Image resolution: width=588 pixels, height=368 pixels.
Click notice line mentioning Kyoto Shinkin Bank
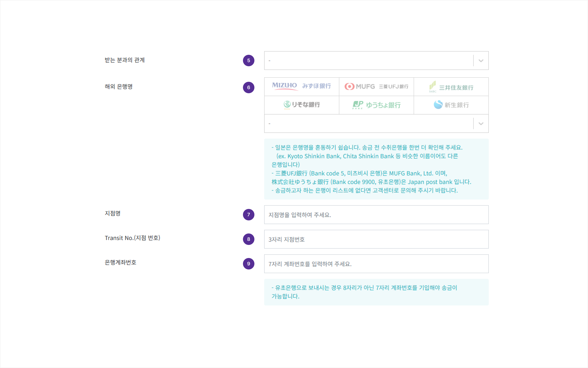pos(367,156)
